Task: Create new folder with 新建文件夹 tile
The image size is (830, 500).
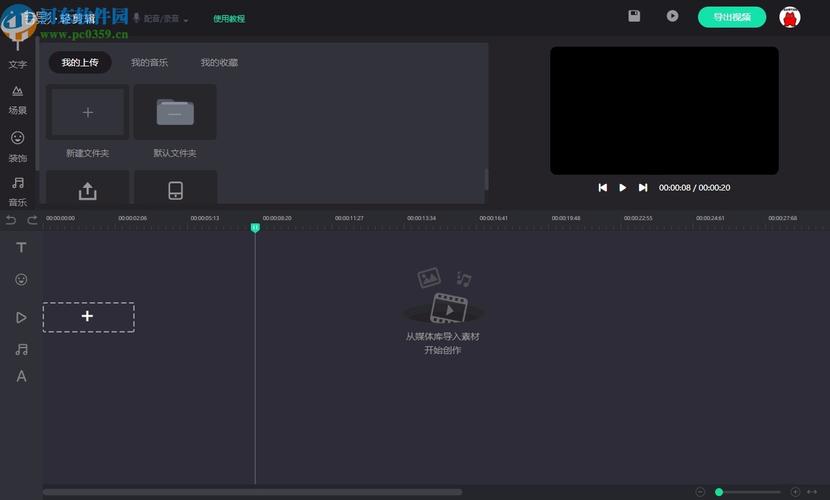Action: (87, 112)
